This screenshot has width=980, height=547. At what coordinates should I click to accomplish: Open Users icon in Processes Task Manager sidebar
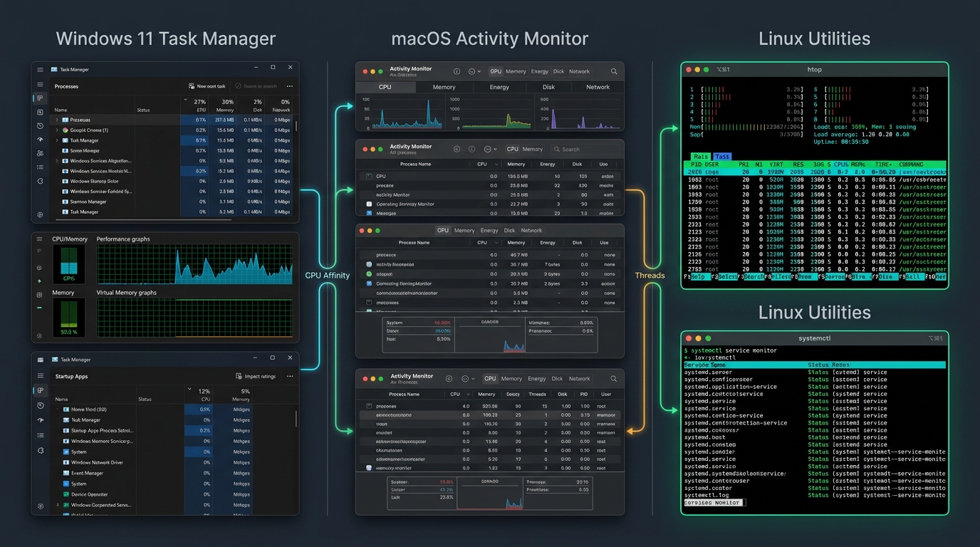coord(40,153)
